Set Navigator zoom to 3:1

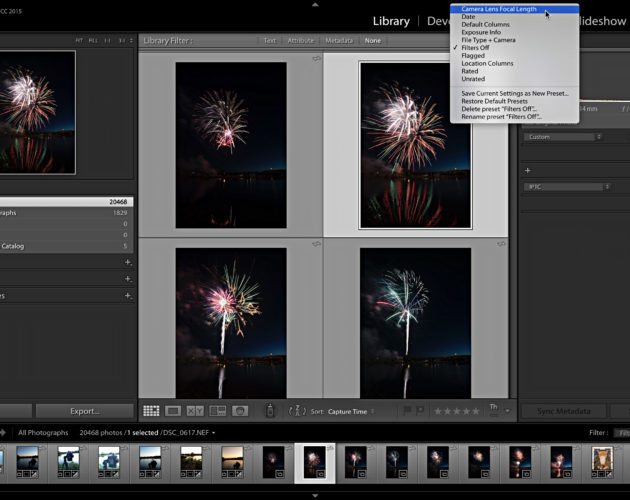pos(122,41)
